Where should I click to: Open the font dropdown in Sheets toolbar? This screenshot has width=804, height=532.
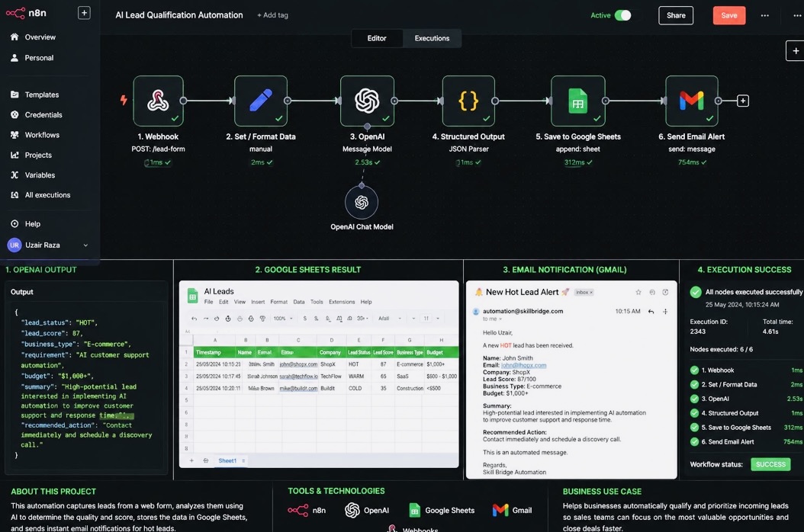[389, 319]
